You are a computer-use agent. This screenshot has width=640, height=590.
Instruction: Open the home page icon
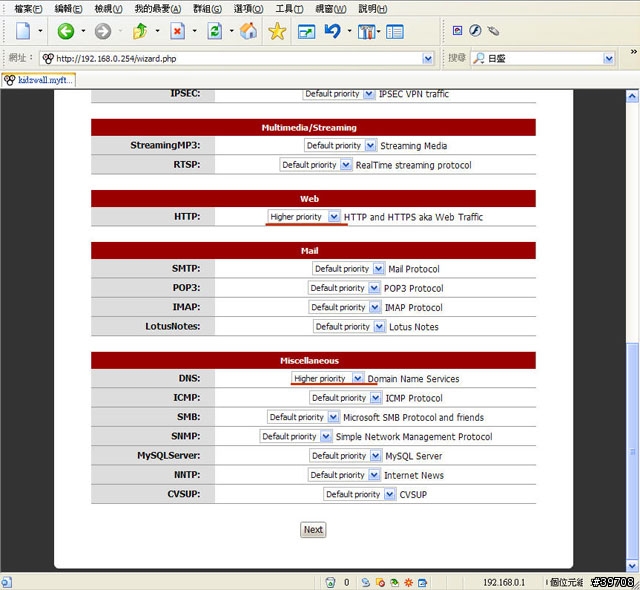point(249,31)
